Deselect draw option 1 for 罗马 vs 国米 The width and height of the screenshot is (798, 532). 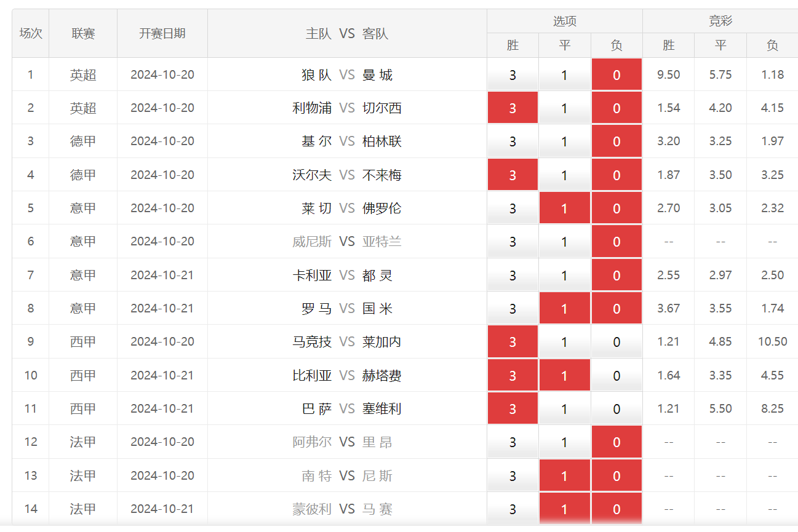click(x=564, y=309)
